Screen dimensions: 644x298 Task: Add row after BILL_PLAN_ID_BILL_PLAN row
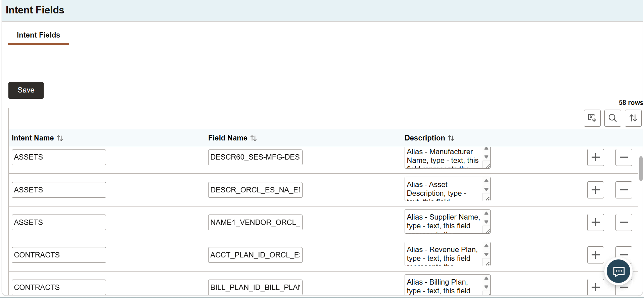point(595,287)
